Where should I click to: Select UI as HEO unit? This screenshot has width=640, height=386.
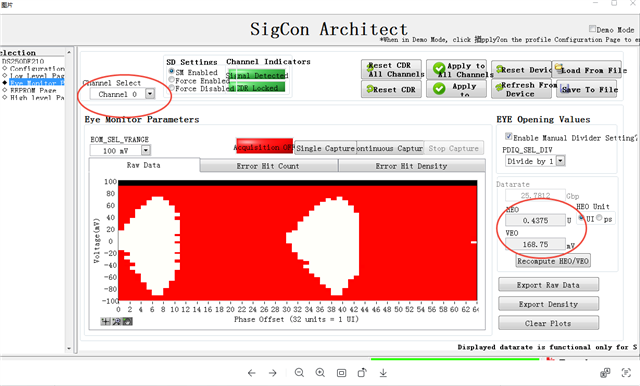click(581, 218)
